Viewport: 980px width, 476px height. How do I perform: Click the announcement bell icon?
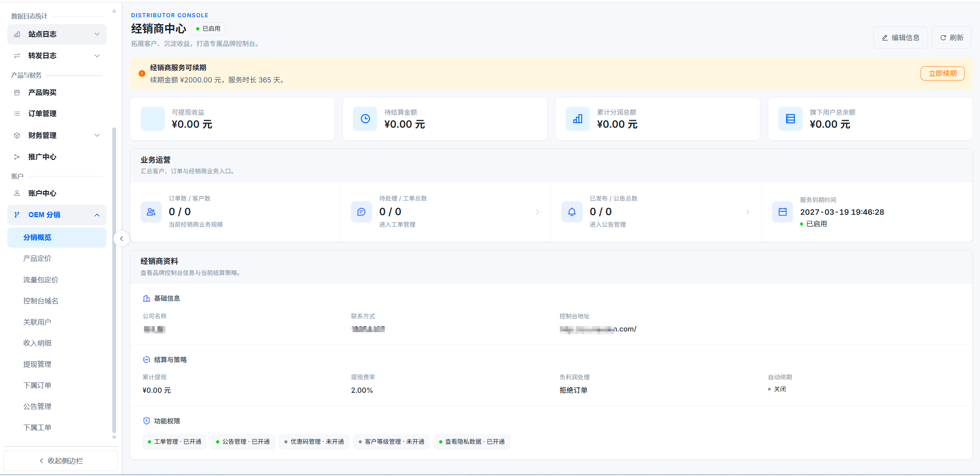[572, 212]
